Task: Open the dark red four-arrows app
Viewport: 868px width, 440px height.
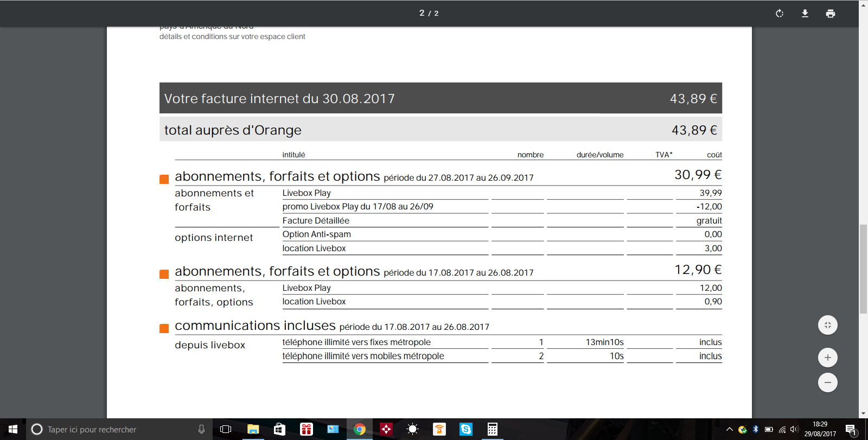Action: 386,429
